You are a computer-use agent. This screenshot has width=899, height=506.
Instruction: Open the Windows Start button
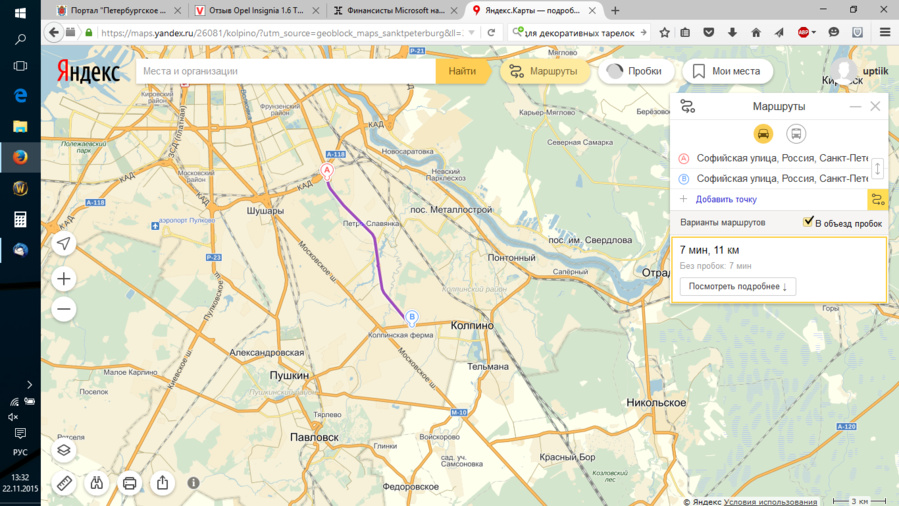(x=20, y=12)
